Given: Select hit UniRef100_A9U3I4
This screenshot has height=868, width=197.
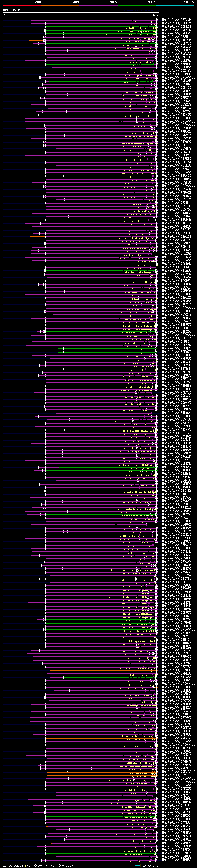Looking at the screenshot, I should [x=177, y=768].
